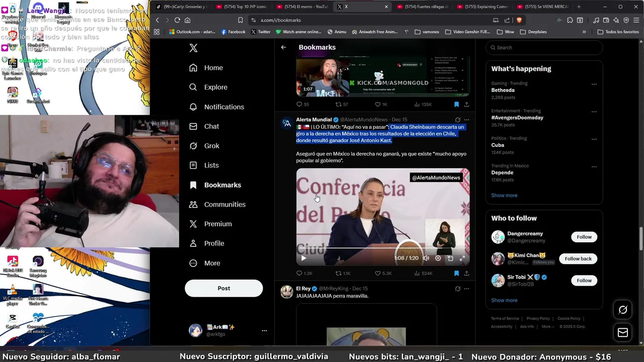This screenshot has height=362, width=644.
Task: Open the floating Grok button
Action: tap(623, 310)
